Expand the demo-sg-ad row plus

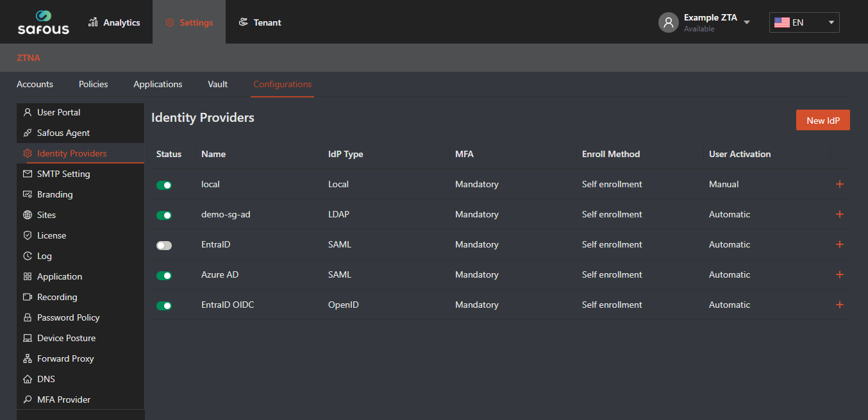coord(840,214)
